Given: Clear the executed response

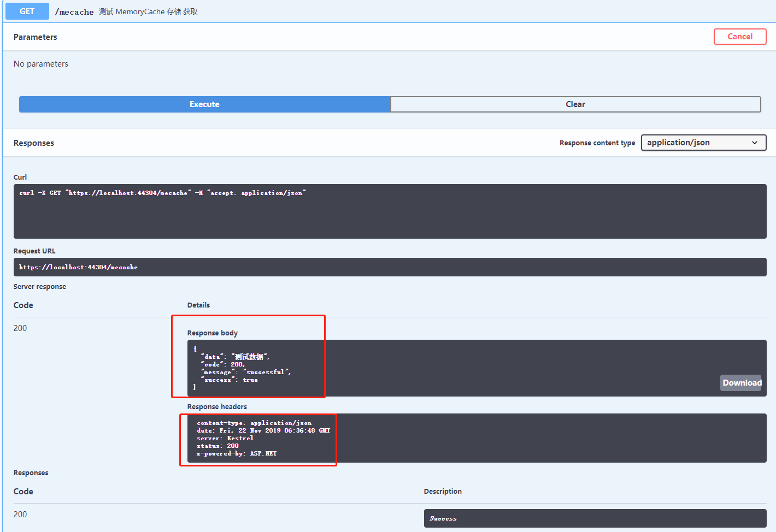Looking at the screenshot, I should [x=575, y=104].
